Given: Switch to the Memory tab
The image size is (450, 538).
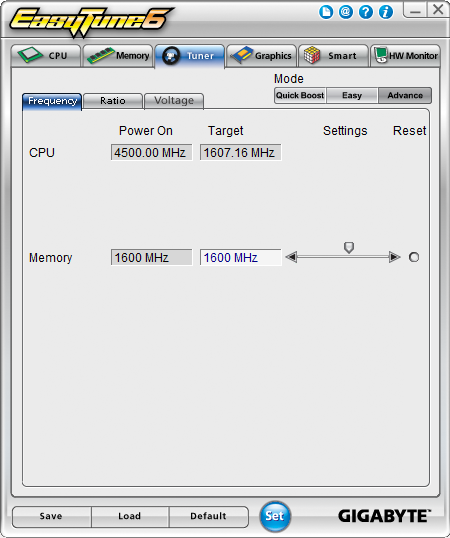Looking at the screenshot, I should tap(118, 56).
